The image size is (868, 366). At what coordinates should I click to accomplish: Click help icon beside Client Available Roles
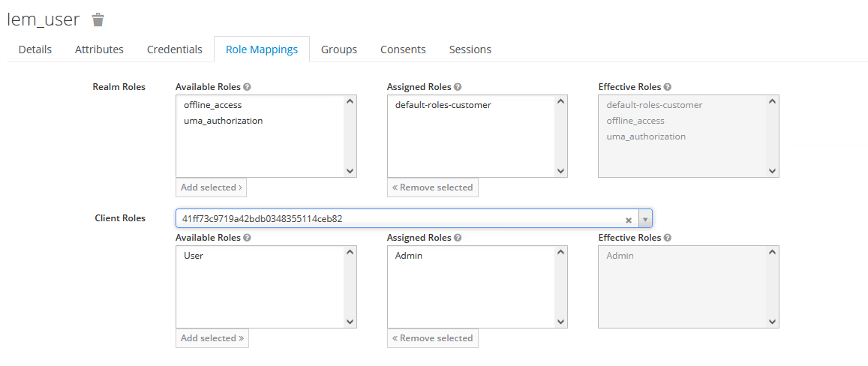coord(247,238)
